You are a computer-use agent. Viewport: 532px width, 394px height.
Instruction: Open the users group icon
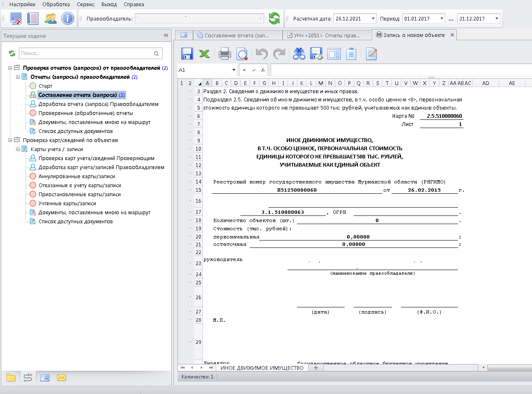point(51,18)
